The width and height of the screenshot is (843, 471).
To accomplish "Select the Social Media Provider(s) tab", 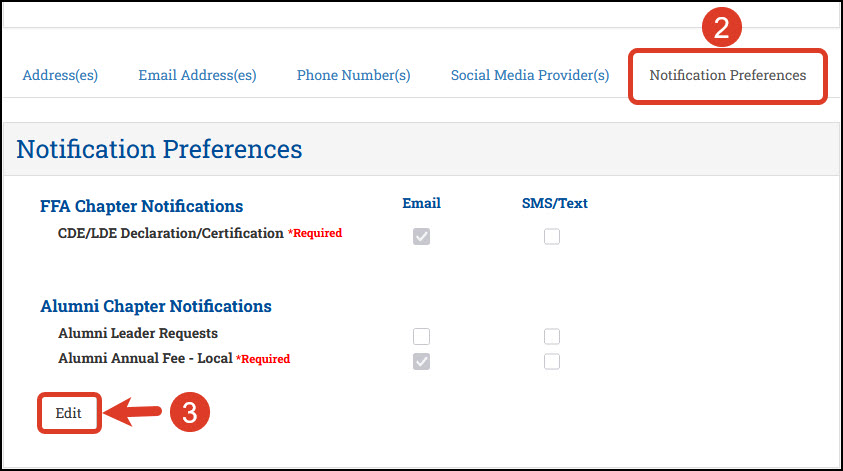I will point(529,76).
